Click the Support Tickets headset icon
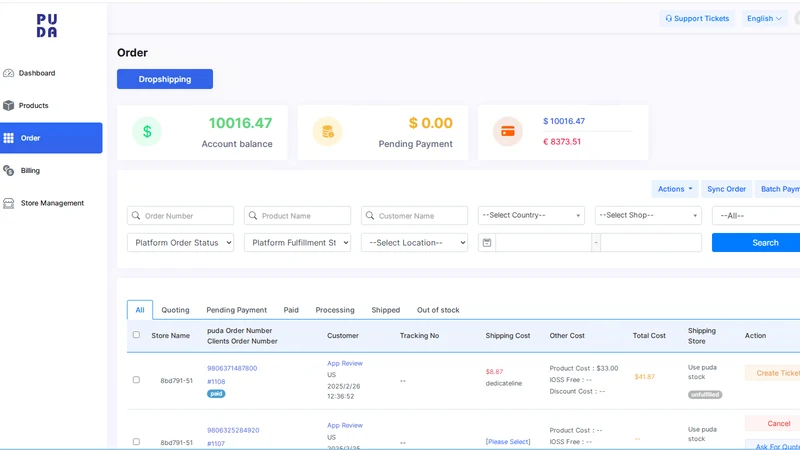Screen dimensions: 800x450 668,18
